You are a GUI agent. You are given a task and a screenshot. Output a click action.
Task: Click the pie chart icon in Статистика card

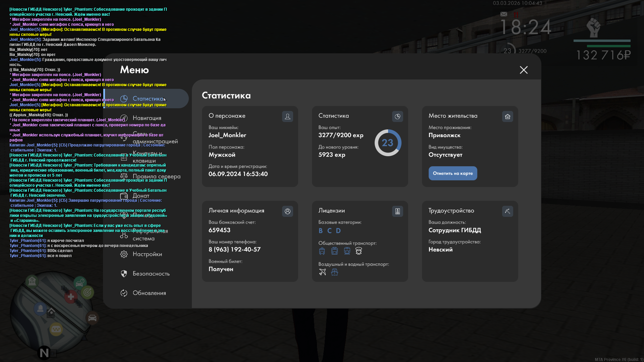click(x=397, y=116)
